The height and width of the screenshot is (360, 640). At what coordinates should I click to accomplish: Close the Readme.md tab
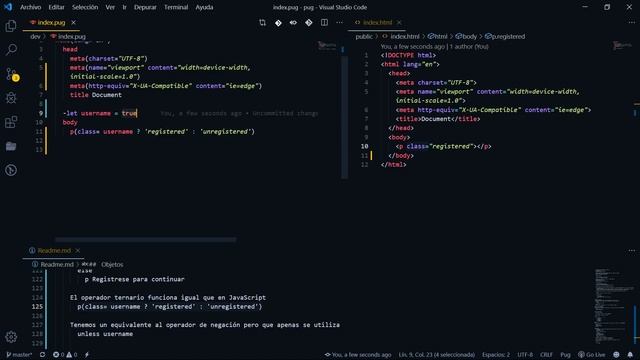pos(78,251)
